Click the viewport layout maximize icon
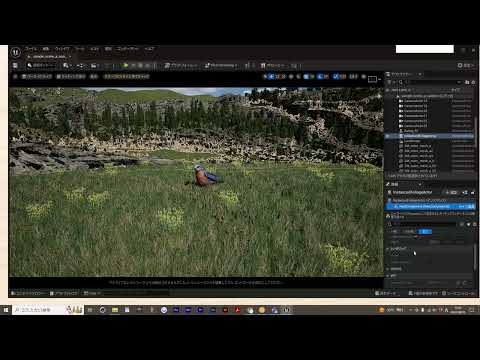Image resolution: width=480 pixels, height=360 pixels. point(373,79)
